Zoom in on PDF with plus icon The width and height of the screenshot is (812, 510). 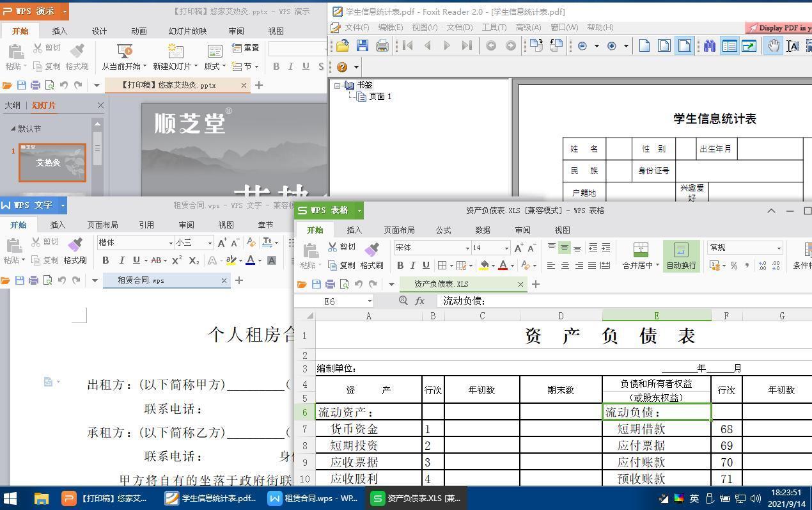pyautogui.click(x=611, y=45)
